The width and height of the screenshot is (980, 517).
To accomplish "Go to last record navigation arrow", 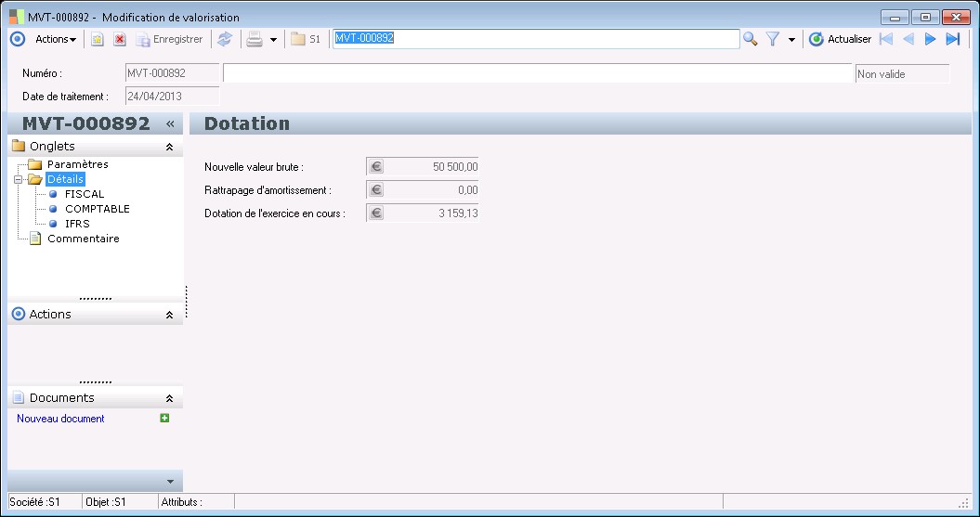I will [952, 39].
